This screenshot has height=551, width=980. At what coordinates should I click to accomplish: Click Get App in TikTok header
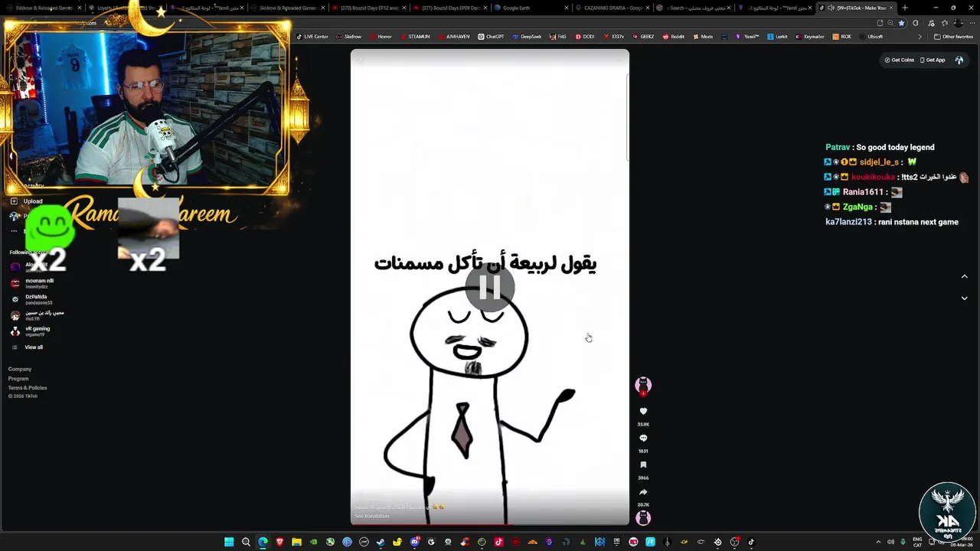(x=932, y=60)
